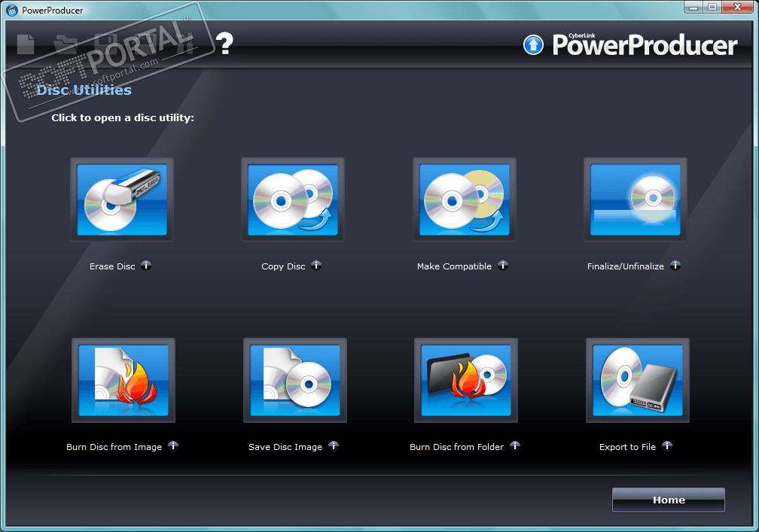Click the Finalize/Unfinalize label
Image resolution: width=759 pixels, height=532 pixels.
pos(626,266)
